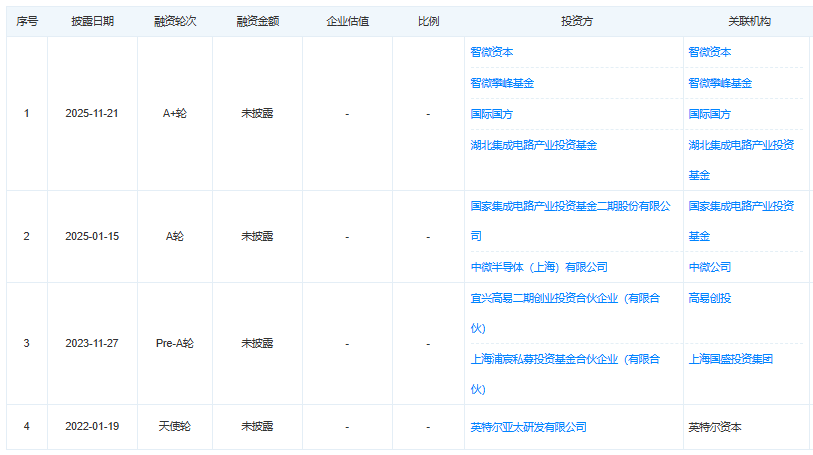Select row number 4 cell
This screenshot has width=813, height=455.
[x=26, y=426]
